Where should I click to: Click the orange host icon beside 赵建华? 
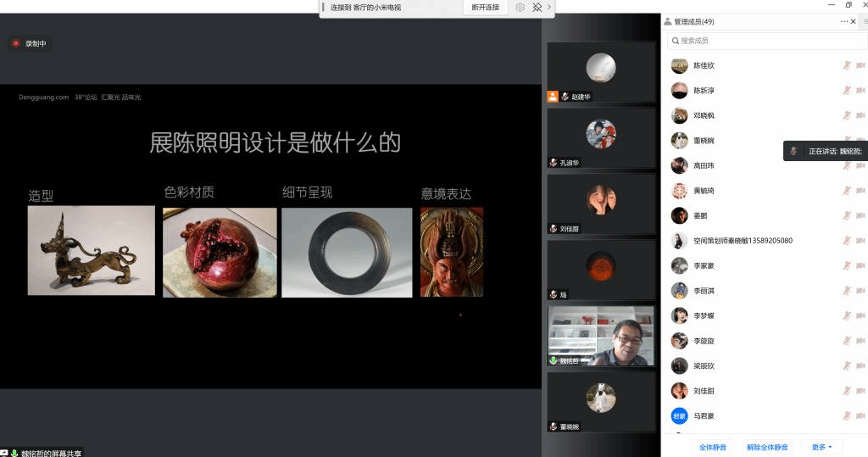click(x=553, y=97)
